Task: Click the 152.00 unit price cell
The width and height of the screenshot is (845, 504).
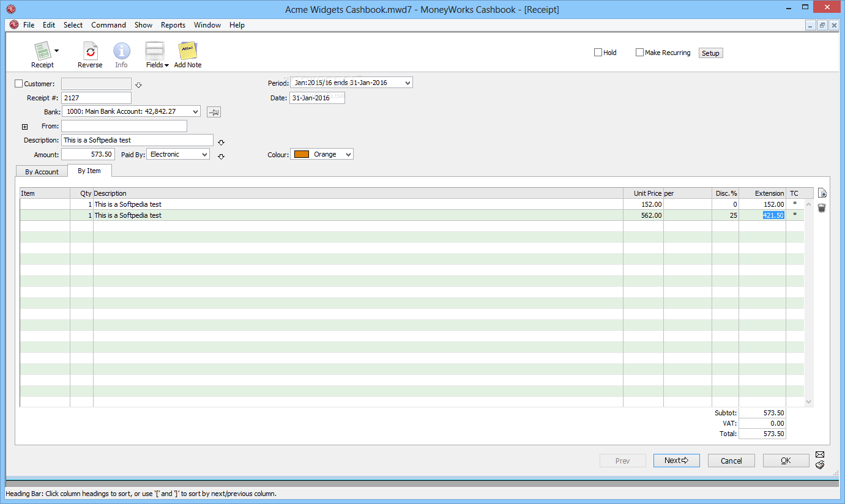Action: [x=643, y=204]
